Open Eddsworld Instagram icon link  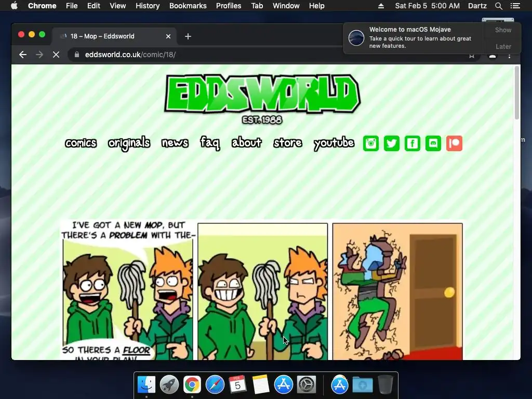tap(370, 143)
